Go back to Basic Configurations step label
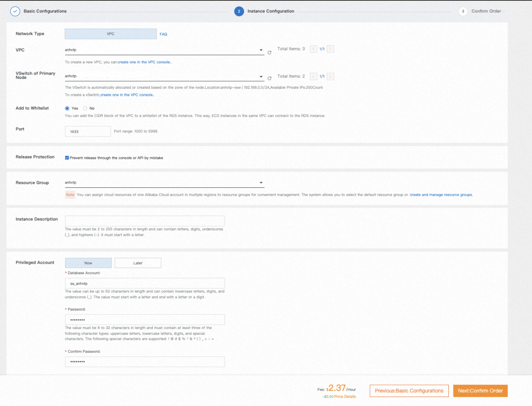Screen dimensions: 532x406 point(45,11)
